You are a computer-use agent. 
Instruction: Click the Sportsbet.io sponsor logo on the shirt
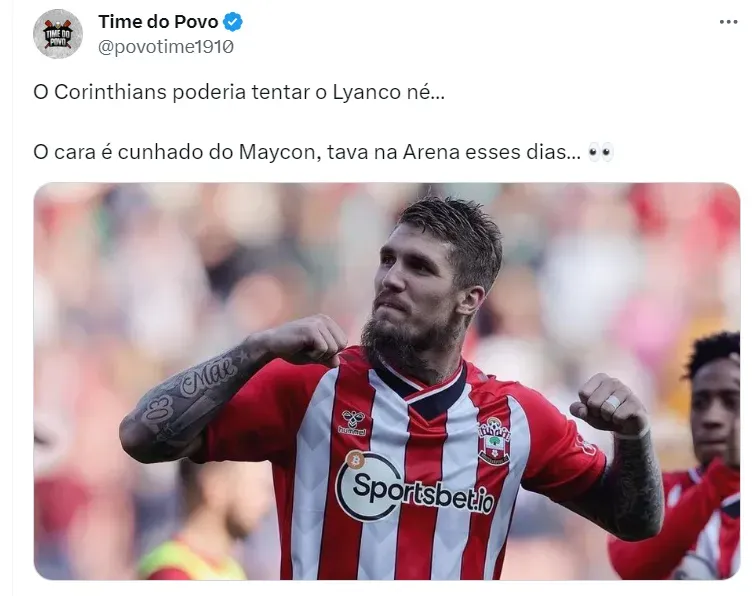pyautogui.click(x=415, y=487)
